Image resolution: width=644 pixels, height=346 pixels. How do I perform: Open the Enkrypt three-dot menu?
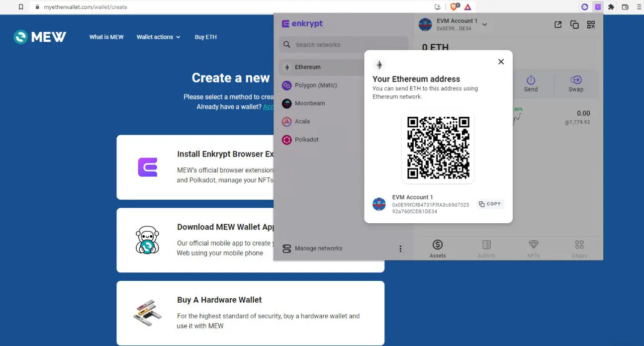[400, 249]
